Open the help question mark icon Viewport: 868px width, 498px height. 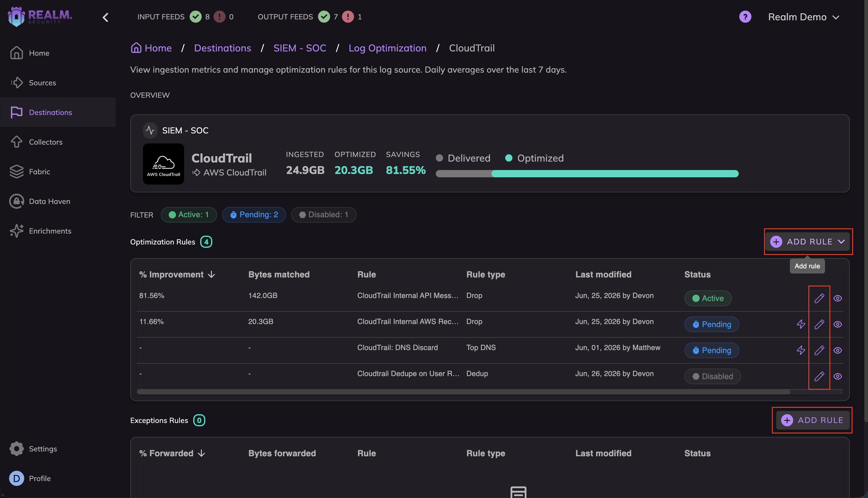(745, 17)
